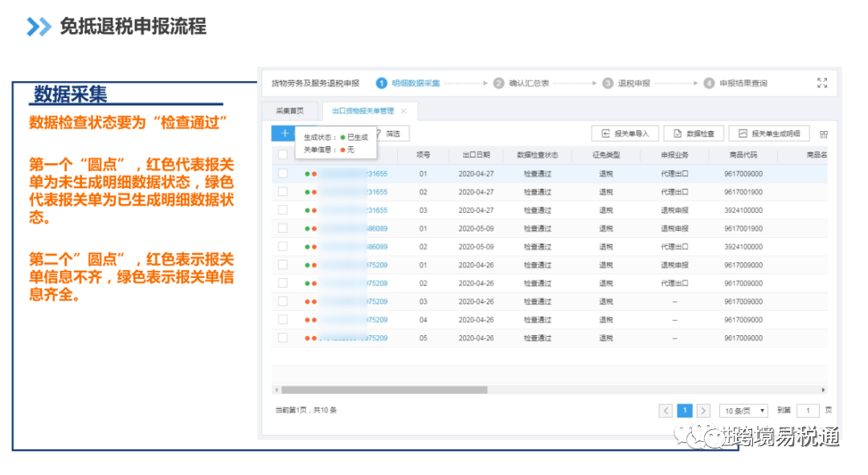Open the 10条/页 page size dropdown
868x475 pixels.
pyautogui.click(x=743, y=410)
